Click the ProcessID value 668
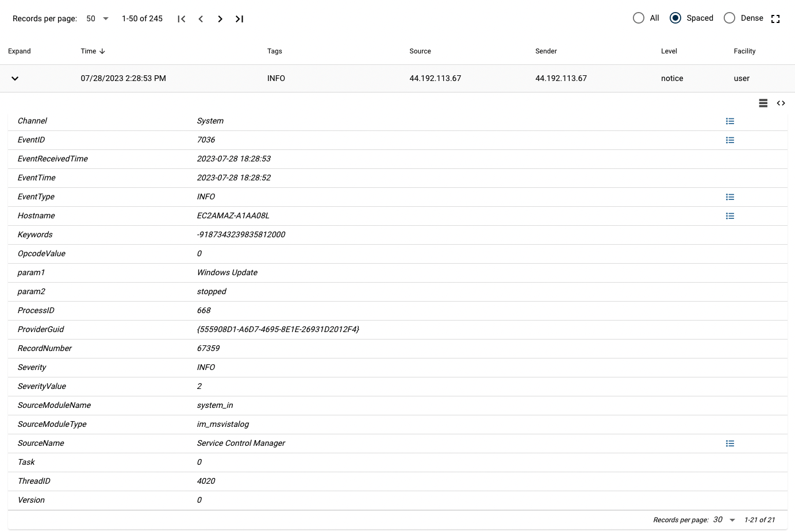 (x=204, y=310)
